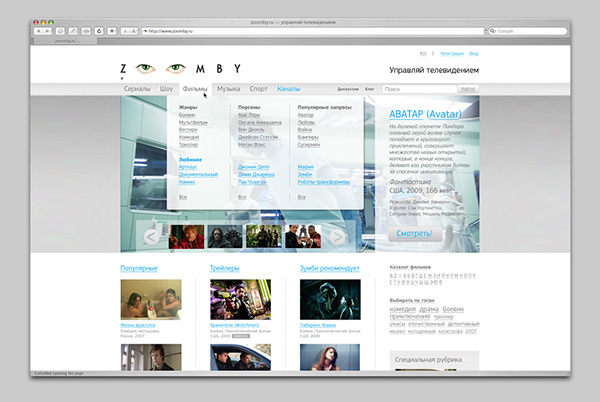Click popular query Любовь
The width and height of the screenshot is (600, 402).
[306, 122]
